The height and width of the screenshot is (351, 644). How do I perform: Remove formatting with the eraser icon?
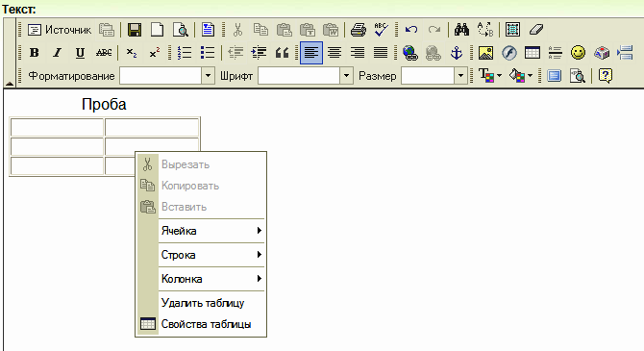536,30
